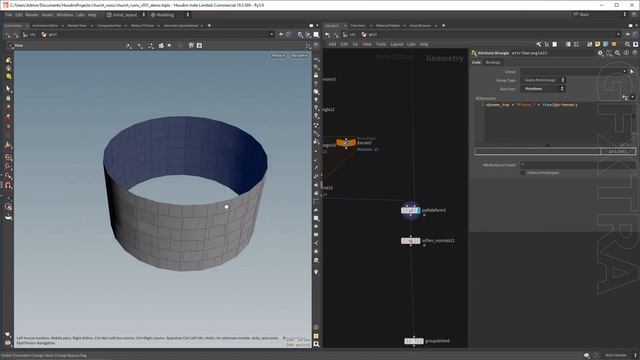Click the Group selection arrow button
Image resolution: width=640 pixels, height=360 pixels.
pos(632,71)
